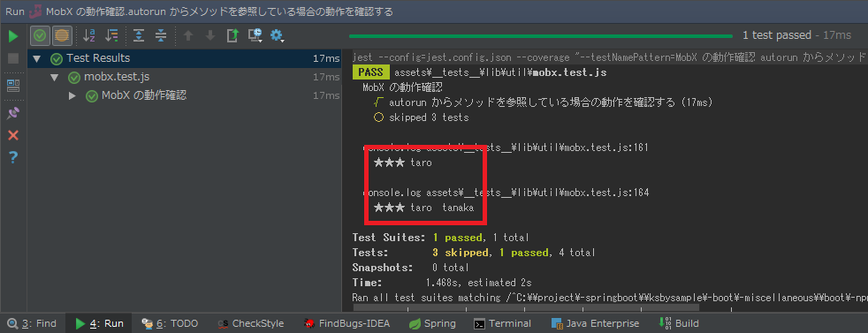The width and height of the screenshot is (868, 333).
Task: Expand all test tree nodes
Action: click(139, 36)
